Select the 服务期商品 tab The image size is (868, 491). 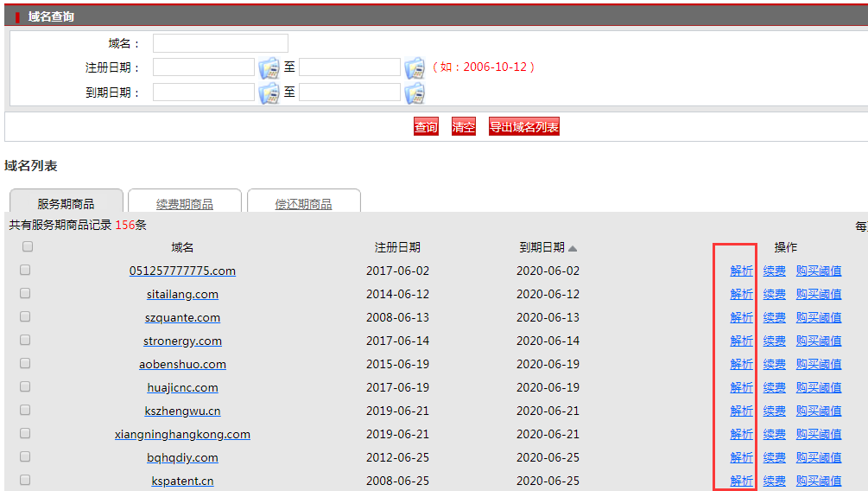pos(66,204)
